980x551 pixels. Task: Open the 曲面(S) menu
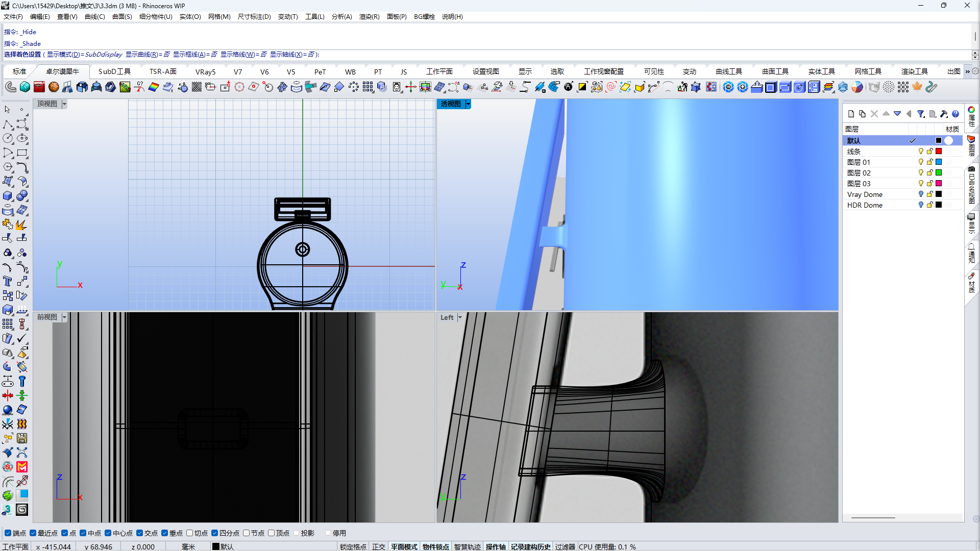point(122,17)
